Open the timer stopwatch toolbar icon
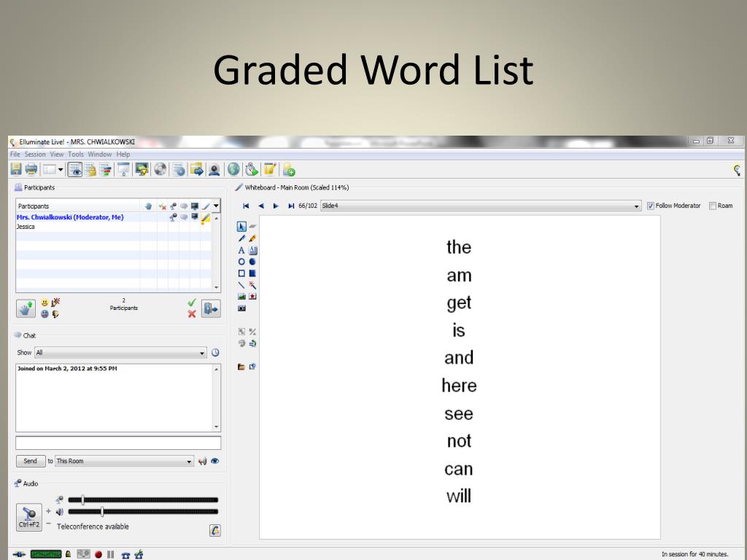The height and width of the screenshot is (560, 747). pyautogui.click(x=252, y=169)
